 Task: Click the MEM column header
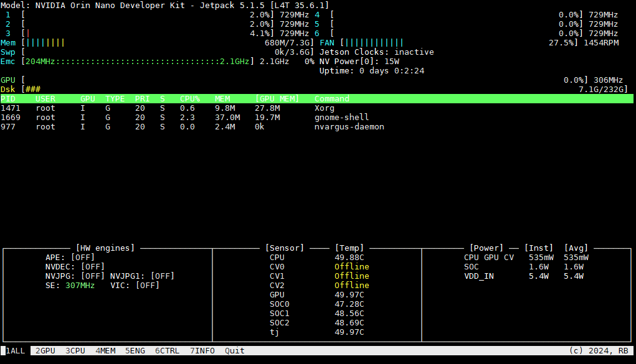(222, 98)
